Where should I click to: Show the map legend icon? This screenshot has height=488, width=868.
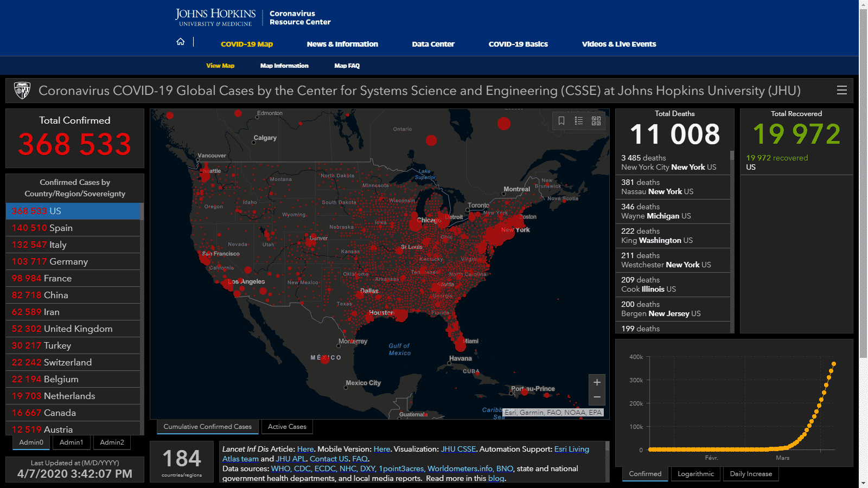click(x=579, y=121)
